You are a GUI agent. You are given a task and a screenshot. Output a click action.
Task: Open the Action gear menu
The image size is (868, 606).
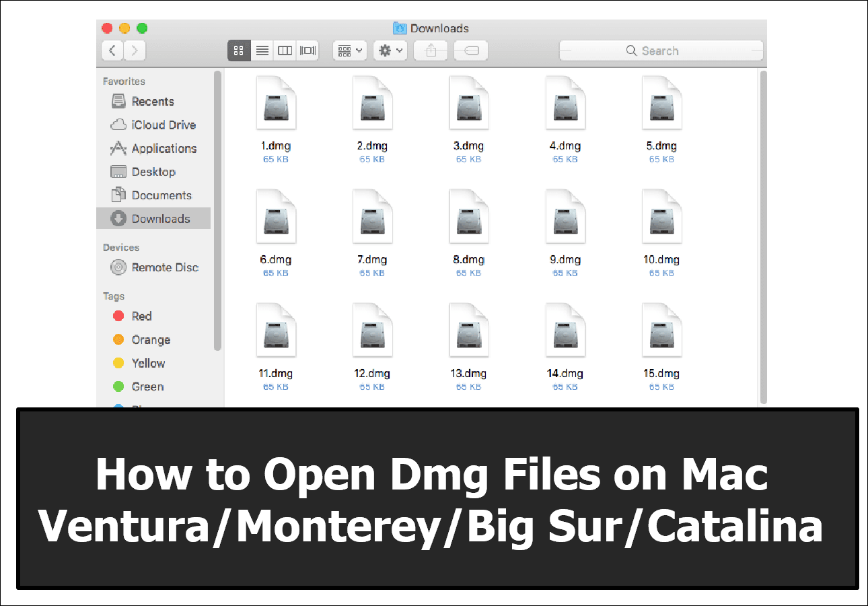tap(390, 50)
